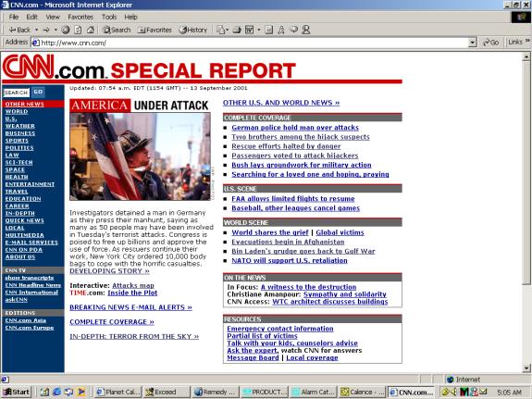532x399 pixels.
Task: Click the Back arrow toolbar button
Action: point(19,30)
